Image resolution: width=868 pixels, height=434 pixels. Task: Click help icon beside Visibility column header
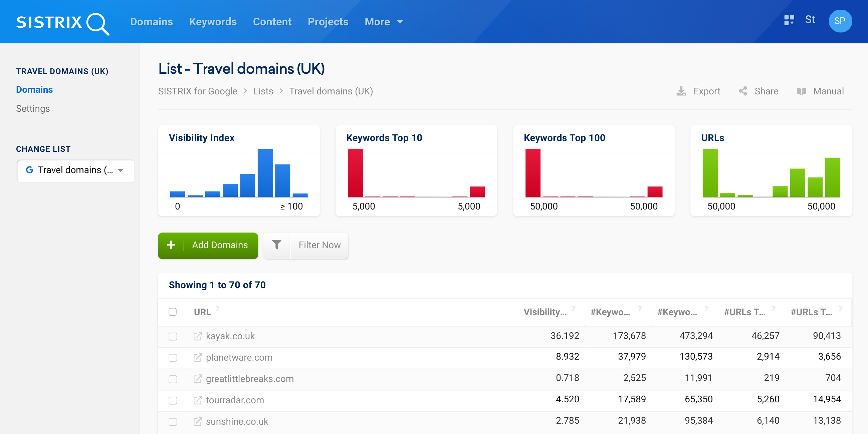click(573, 308)
